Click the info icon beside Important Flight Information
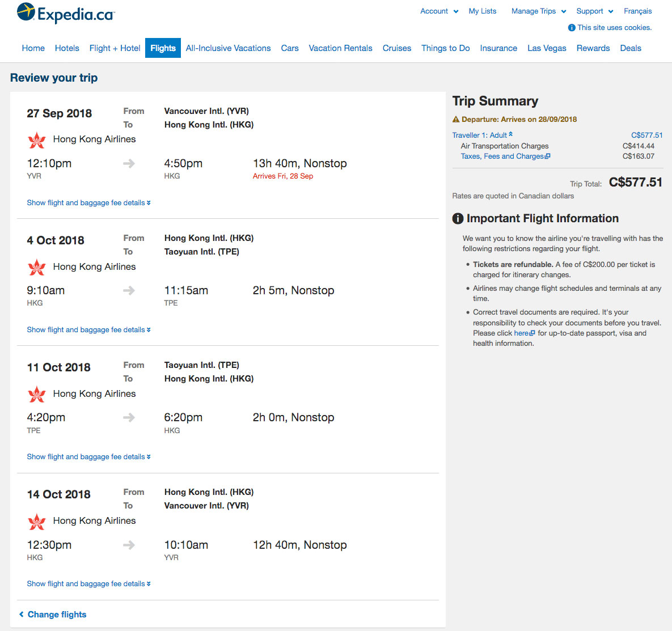 (457, 218)
